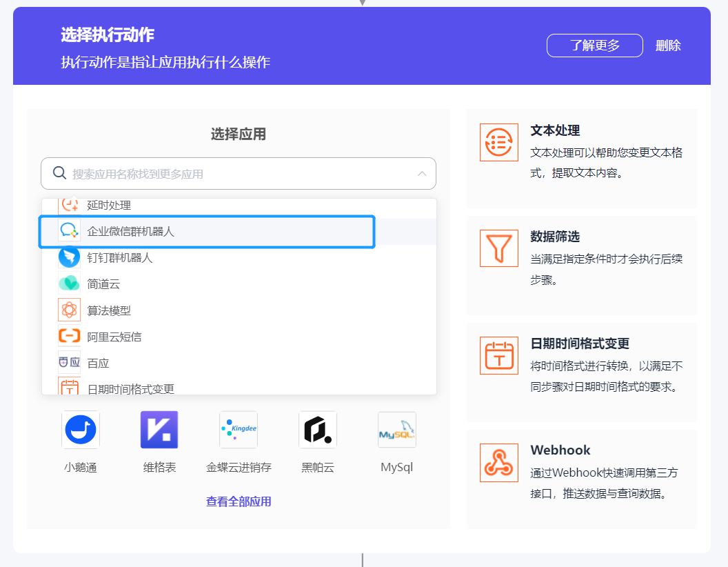Screen dimensions: 728x567
Task: Click the 企业微信群机器人 chat icon
Action: point(69,231)
